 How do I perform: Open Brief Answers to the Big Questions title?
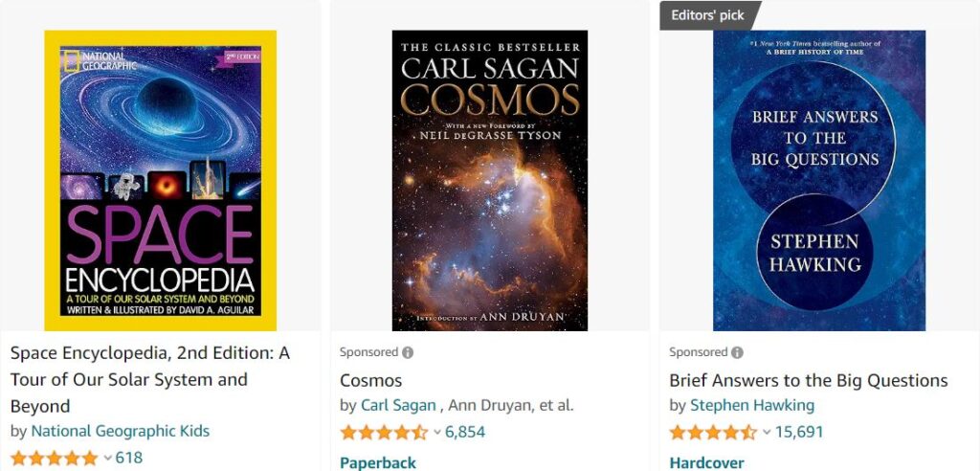click(808, 380)
